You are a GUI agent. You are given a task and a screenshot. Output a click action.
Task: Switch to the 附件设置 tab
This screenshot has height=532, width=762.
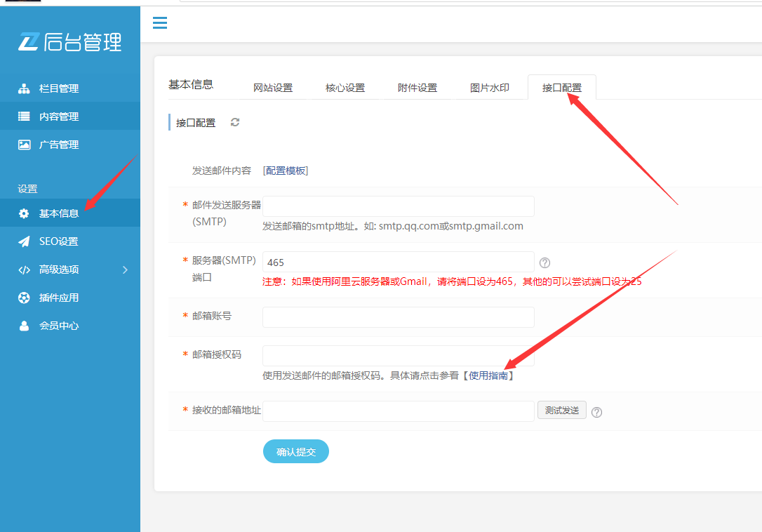click(x=417, y=88)
